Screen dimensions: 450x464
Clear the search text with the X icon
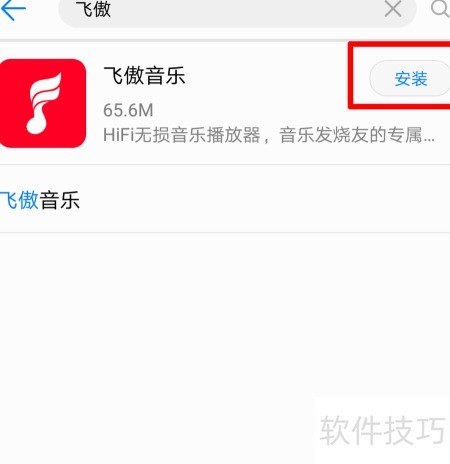tap(393, 8)
